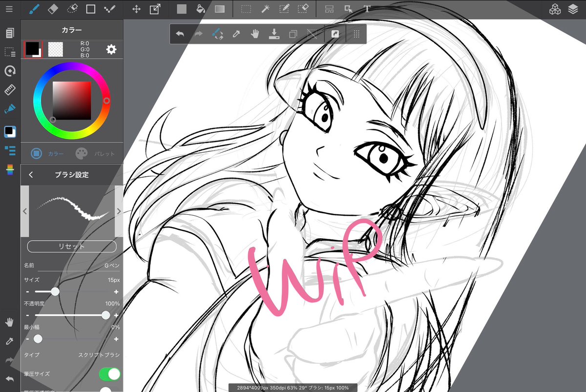Select the rectangular Selection tool
586x392 pixels.
pos(247,9)
